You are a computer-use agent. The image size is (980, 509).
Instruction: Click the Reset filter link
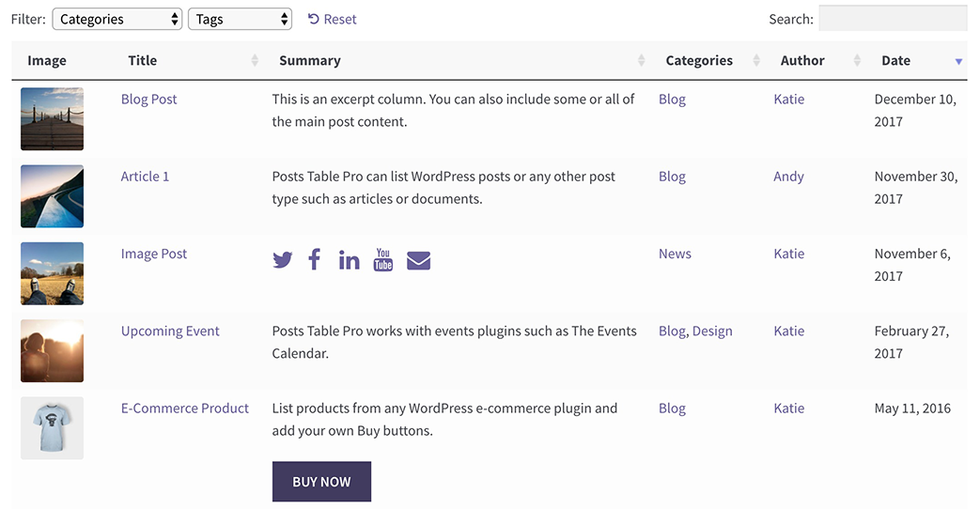tap(333, 19)
